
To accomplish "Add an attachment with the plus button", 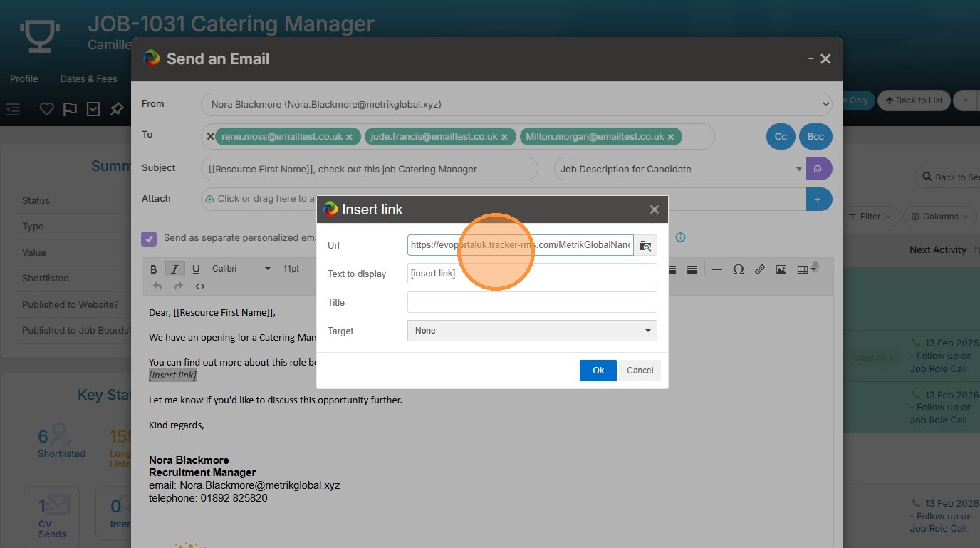I will (819, 200).
